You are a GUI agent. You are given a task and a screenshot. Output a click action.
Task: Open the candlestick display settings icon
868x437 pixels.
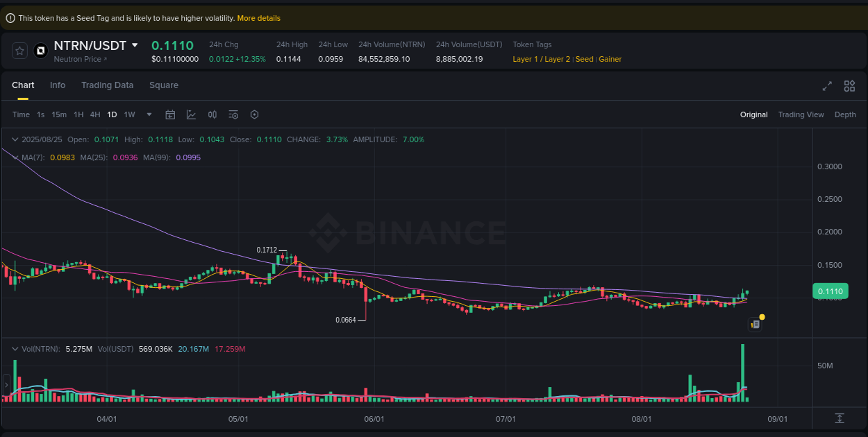point(212,114)
